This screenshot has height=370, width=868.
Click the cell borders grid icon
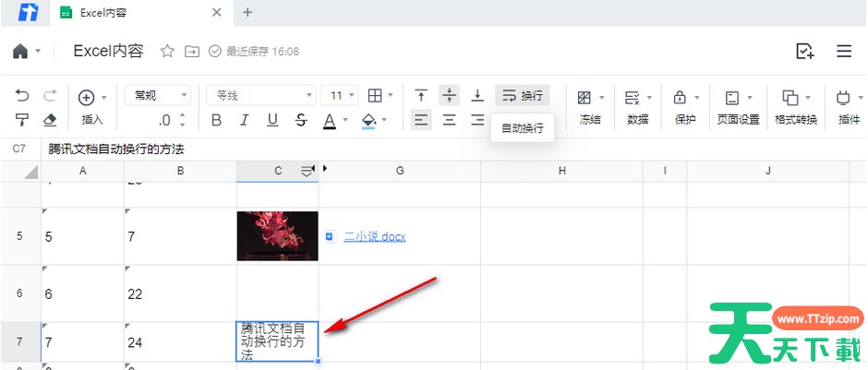(375, 96)
